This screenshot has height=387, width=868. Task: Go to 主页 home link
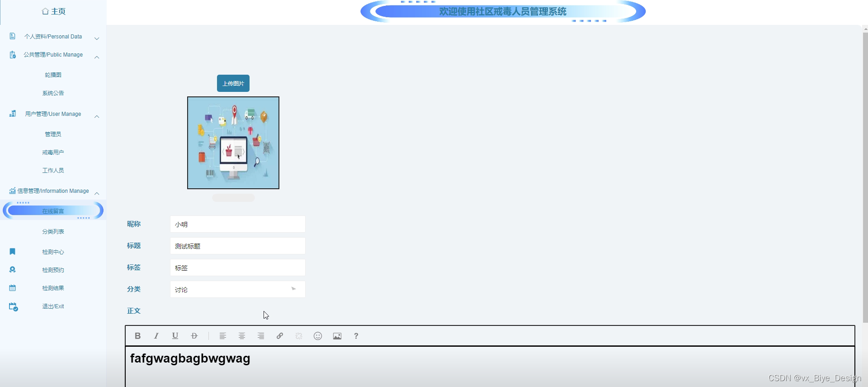click(x=58, y=11)
